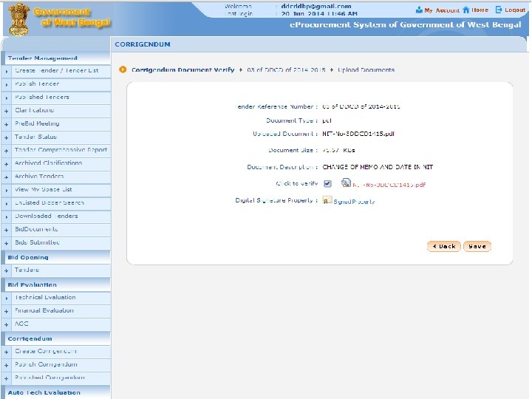Viewport: 532px width, 399px height.
Task: Click uploaded document name NIT-No pdf text
Action: click(358, 134)
